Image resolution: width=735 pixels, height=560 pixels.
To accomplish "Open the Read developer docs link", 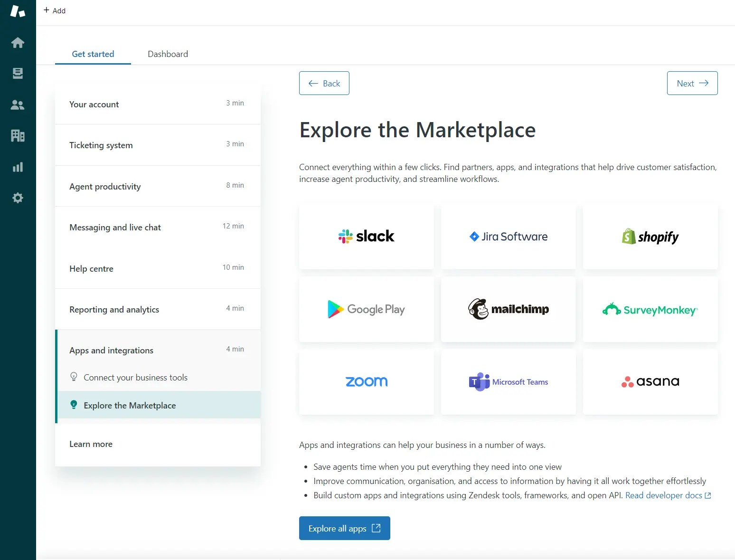I will coord(664,495).
